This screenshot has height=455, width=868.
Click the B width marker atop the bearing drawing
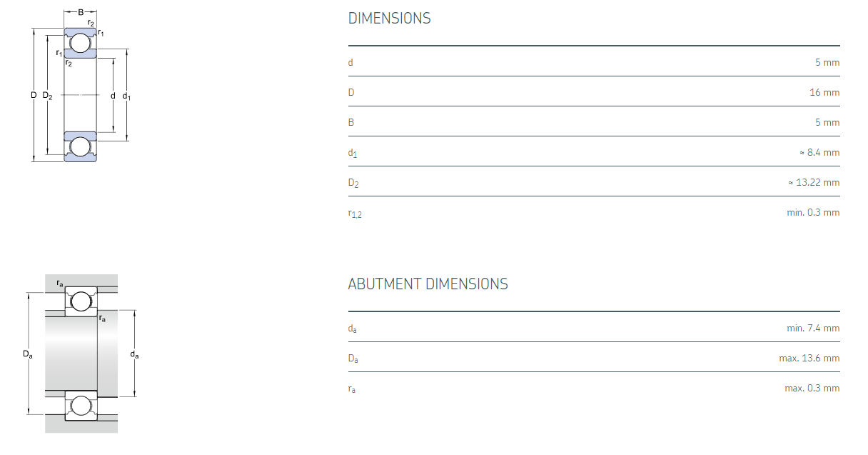[x=81, y=12]
